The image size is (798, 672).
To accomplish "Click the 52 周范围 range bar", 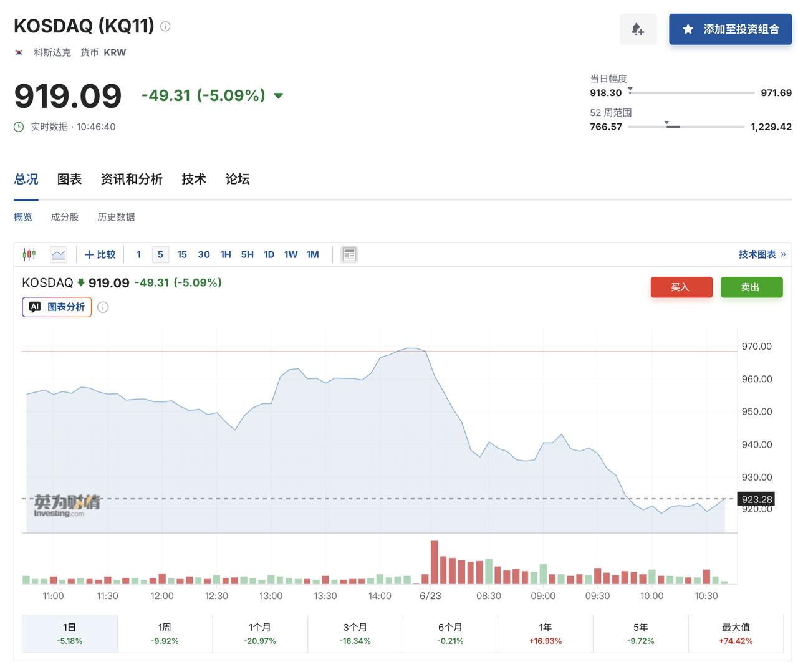I will click(686, 126).
